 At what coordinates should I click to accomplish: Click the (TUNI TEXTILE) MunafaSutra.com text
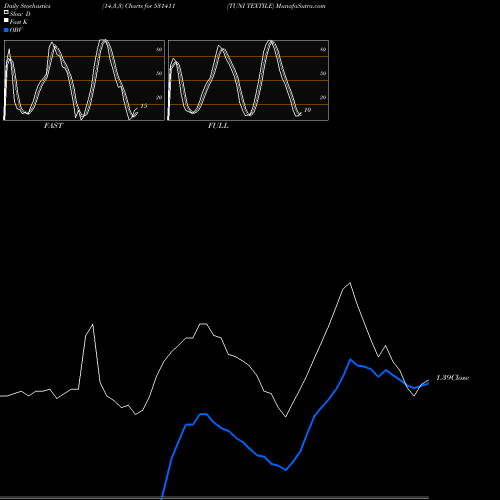(x=276, y=6)
